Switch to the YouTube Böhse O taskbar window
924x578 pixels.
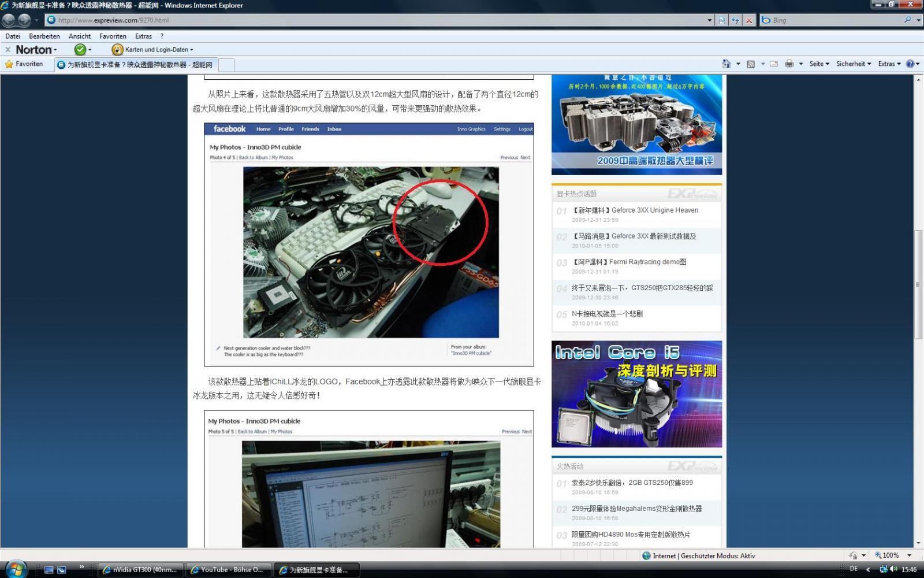228,570
